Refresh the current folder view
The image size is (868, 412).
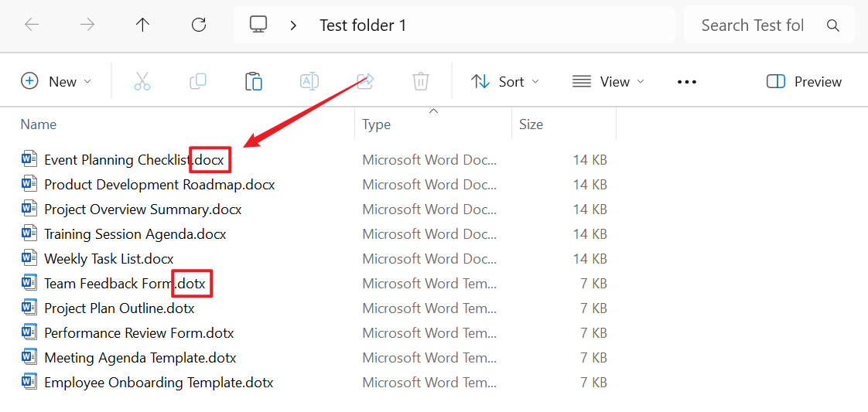pos(199,25)
